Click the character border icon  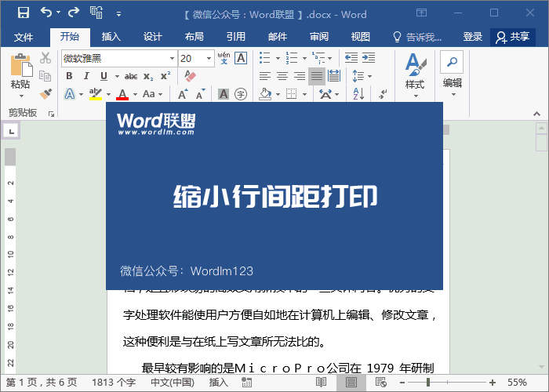[241, 58]
